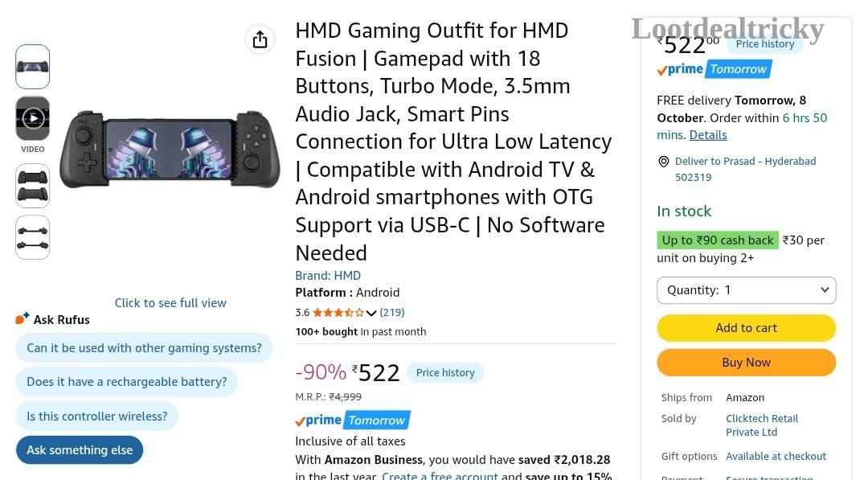Click the Buy Now button

(746, 362)
